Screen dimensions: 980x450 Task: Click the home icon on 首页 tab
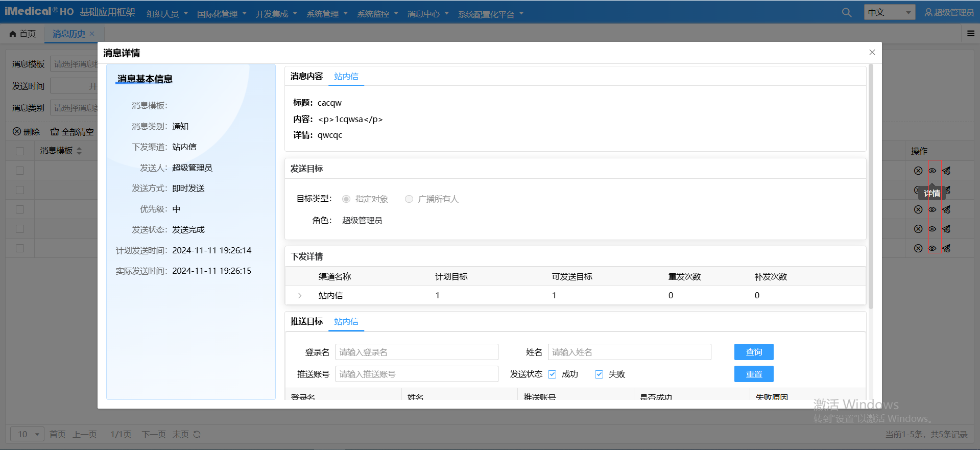point(13,34)
